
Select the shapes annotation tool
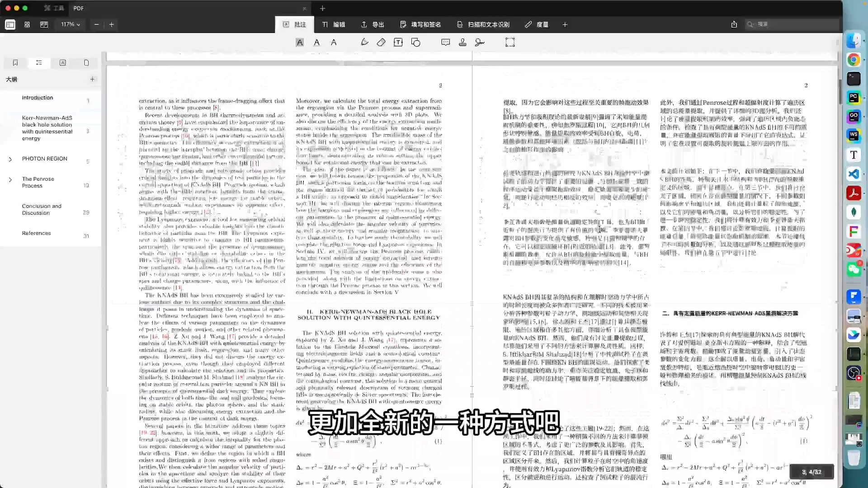click(x=415, y=42)
